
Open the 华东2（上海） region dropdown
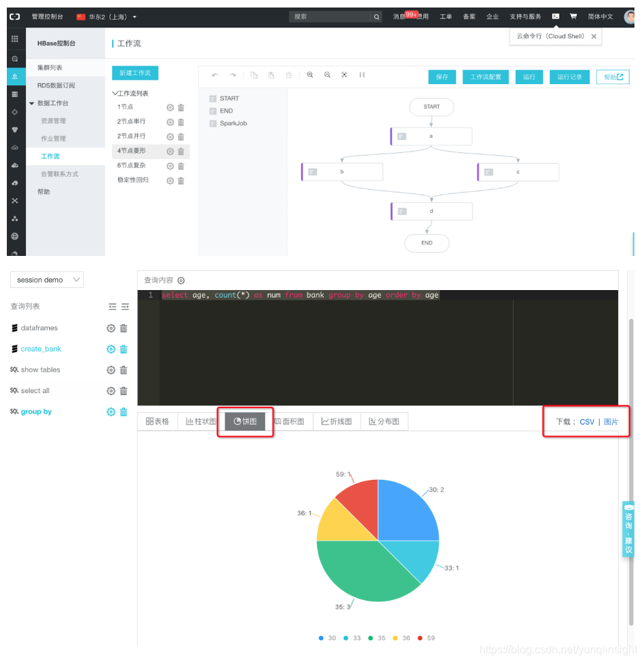(107, 17)
